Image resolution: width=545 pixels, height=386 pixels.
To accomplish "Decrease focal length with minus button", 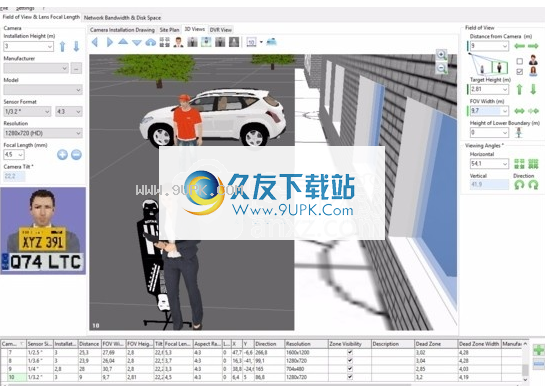I will pyautogui.click(x=76, y=154).
